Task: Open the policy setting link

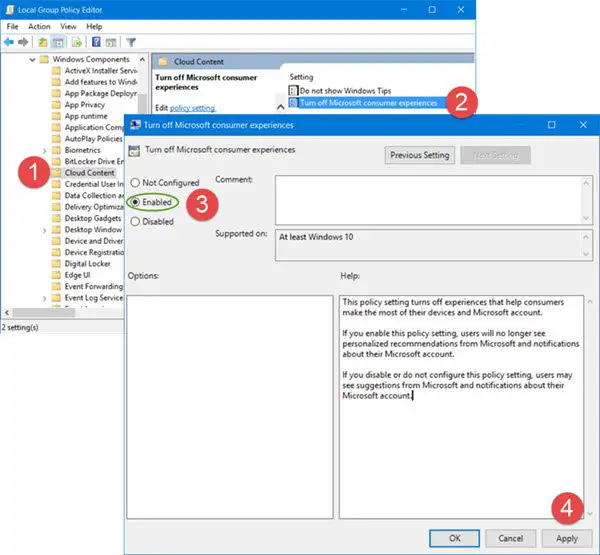Action: [191, 107]
